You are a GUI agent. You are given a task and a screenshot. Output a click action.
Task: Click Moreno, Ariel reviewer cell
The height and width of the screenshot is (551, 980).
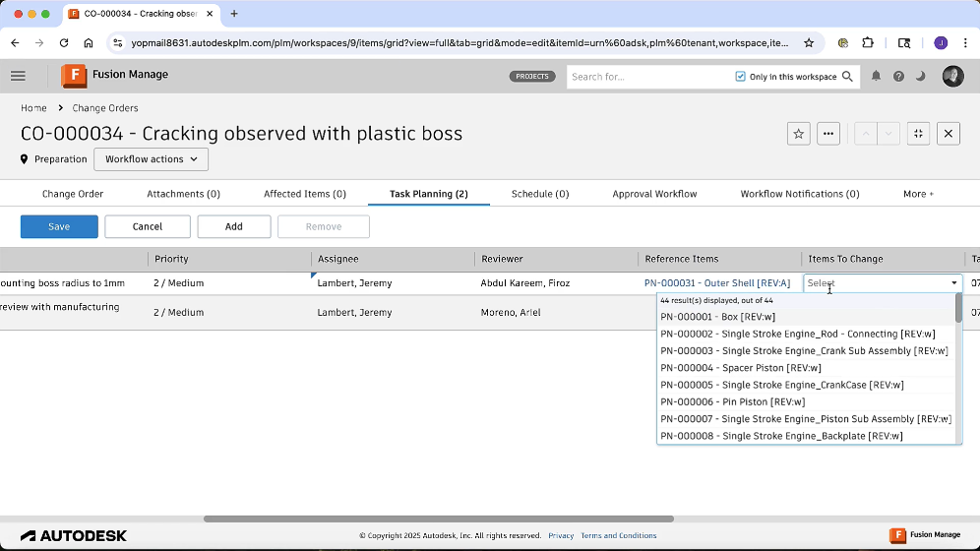pyautogui.click(x=556, y=312)
